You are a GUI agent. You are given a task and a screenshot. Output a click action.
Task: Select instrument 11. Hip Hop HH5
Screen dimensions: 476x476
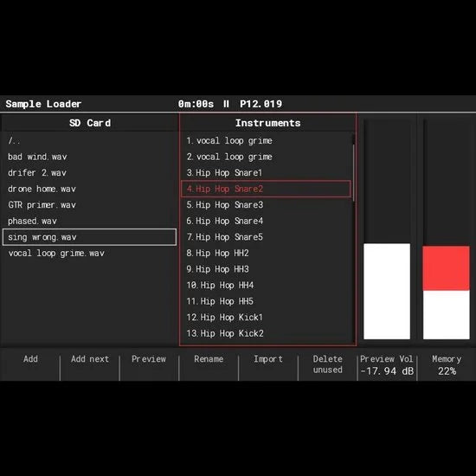click(x=266, y=301)
